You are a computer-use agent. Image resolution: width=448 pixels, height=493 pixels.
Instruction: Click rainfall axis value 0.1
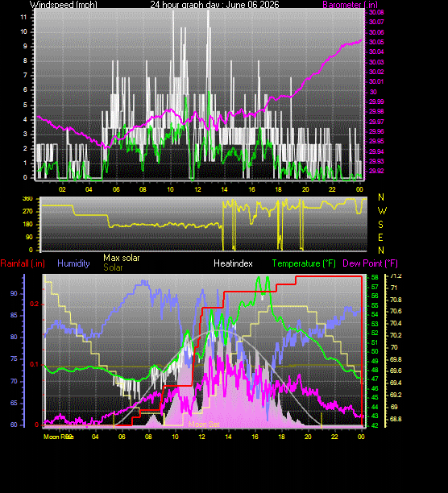click(x=34, y=364)
